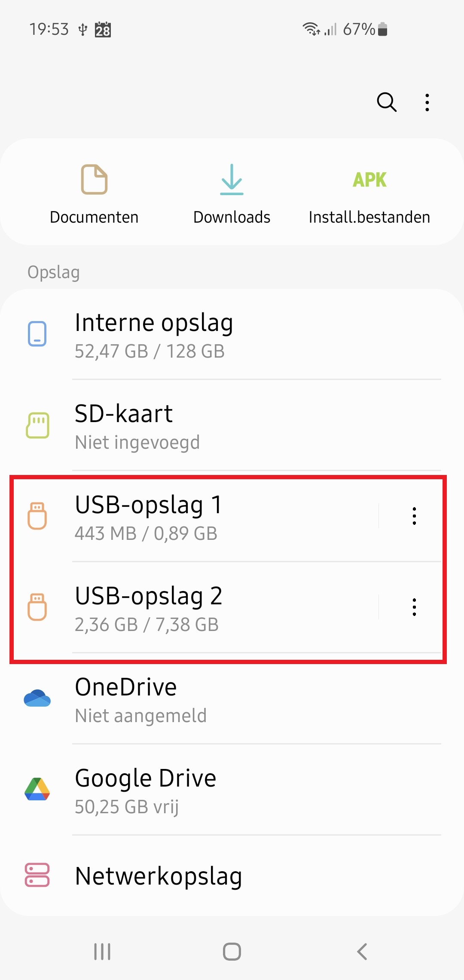Open the Netwerkopslag server icon

tap(37, 875)
